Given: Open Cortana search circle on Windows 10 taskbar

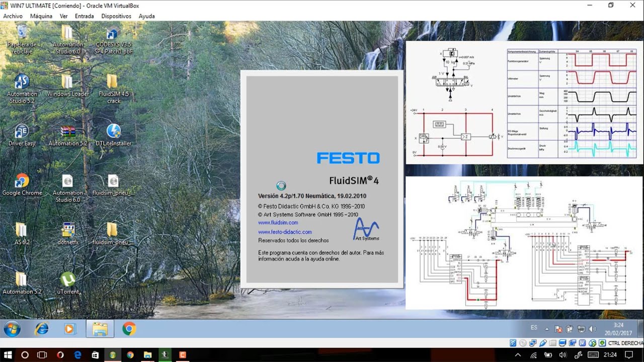Looking at the screenshot, I should click(25, 355).
